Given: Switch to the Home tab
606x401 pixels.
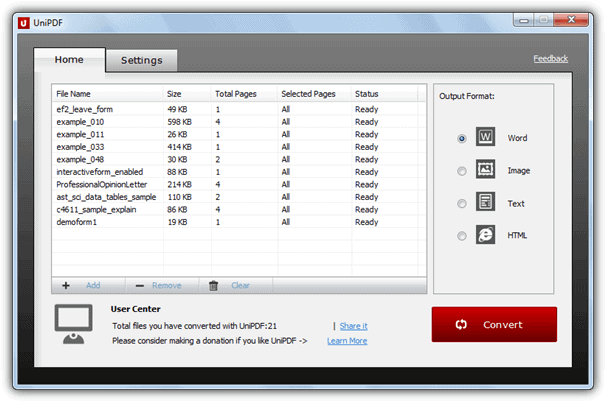Looking at the screenshot, I should point(69,60).
